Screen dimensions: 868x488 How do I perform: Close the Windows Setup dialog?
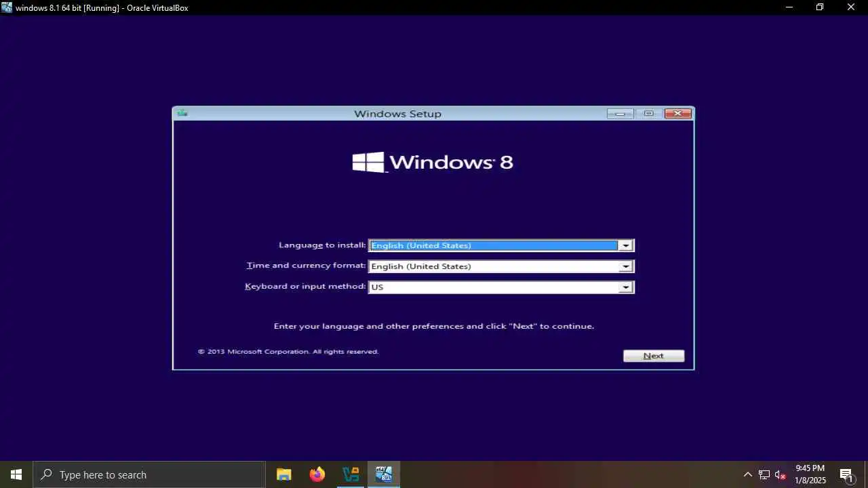click(x=678, y=113)
